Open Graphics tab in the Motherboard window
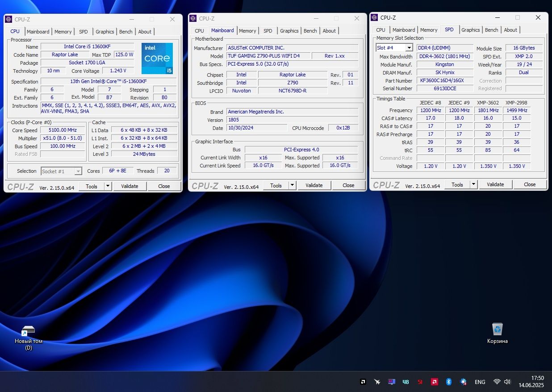The height and width of the screenshot is (392, 552). click(289, 31)
